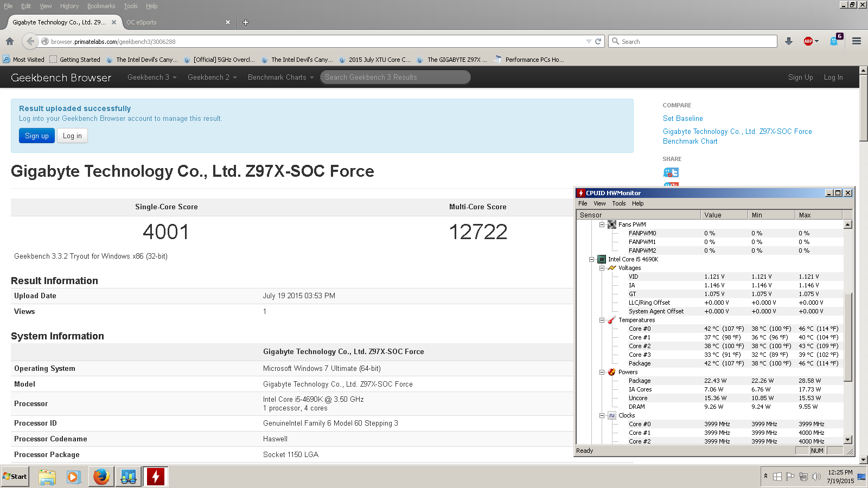Close the OC eSports tab
Image resolution: width=868 pixels, height=488 pixels.
pyautogui.click(x=228, y=22)
